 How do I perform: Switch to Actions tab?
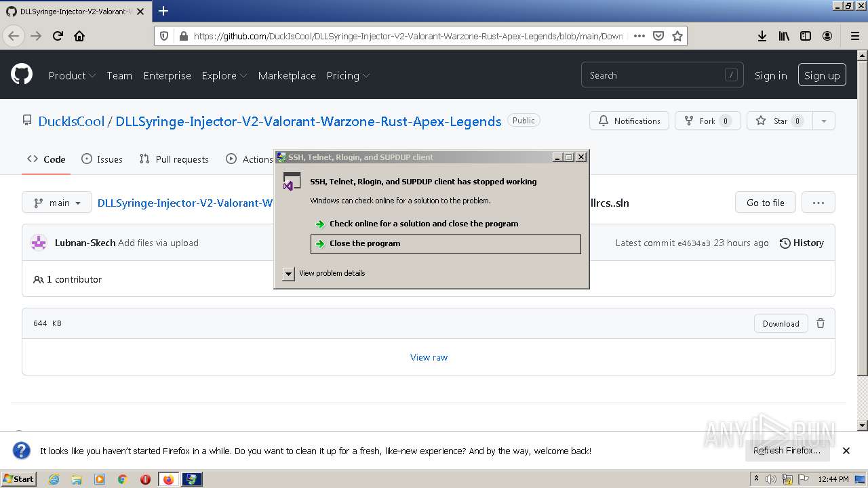click(x=250, y=159)
